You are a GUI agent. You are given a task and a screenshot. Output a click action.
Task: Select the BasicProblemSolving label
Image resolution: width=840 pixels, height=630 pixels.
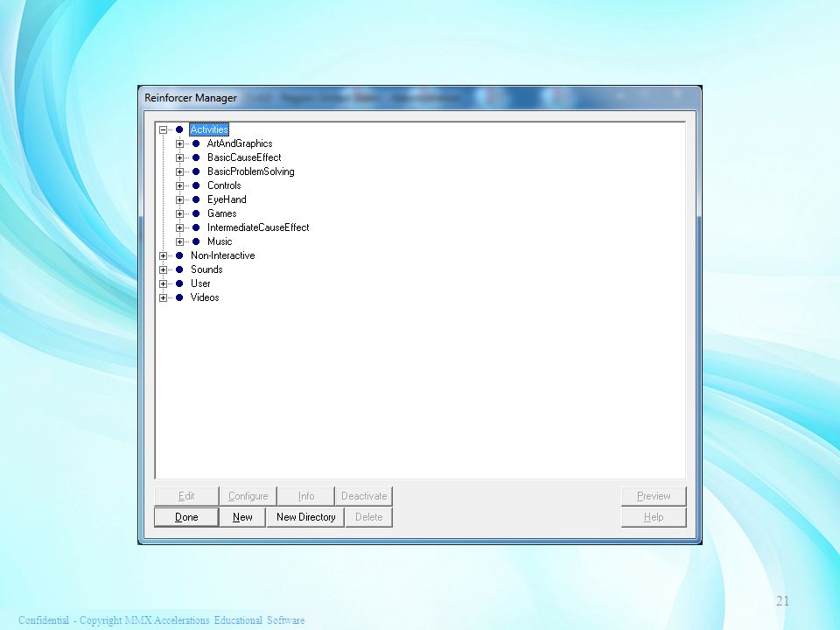(251, 171)
